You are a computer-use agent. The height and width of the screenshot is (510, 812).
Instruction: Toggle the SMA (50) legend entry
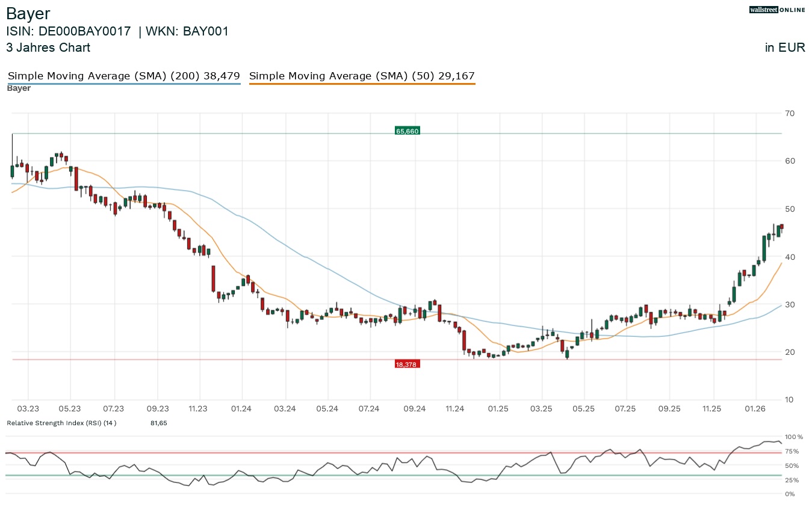point(362,76)
